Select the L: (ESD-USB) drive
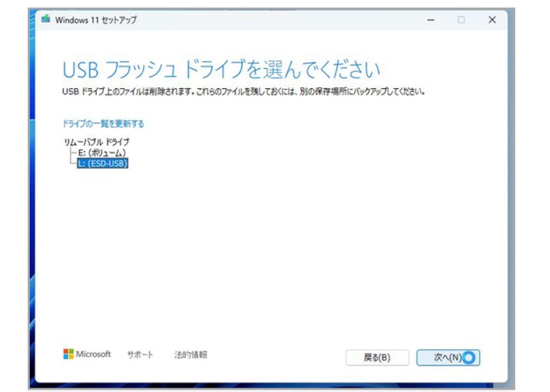 tap(103, 163)
